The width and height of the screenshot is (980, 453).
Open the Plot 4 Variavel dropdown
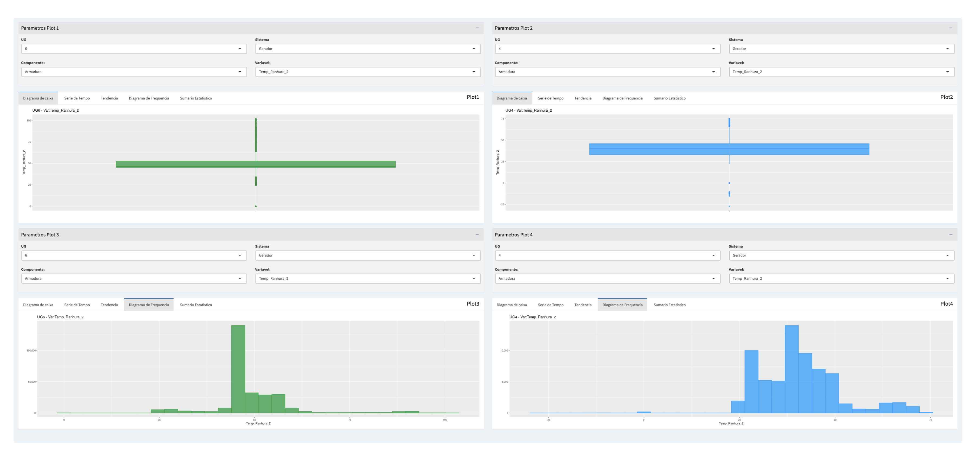(x=841, y=279)
